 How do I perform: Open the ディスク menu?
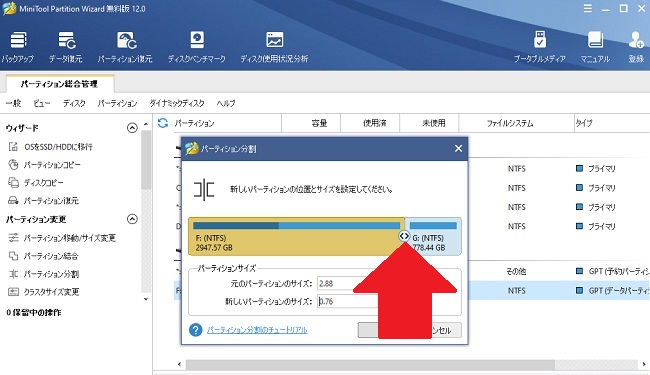(74, 103)
